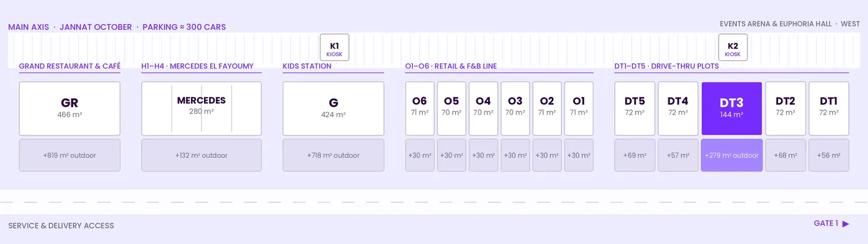Select retail unit O6

420,109
